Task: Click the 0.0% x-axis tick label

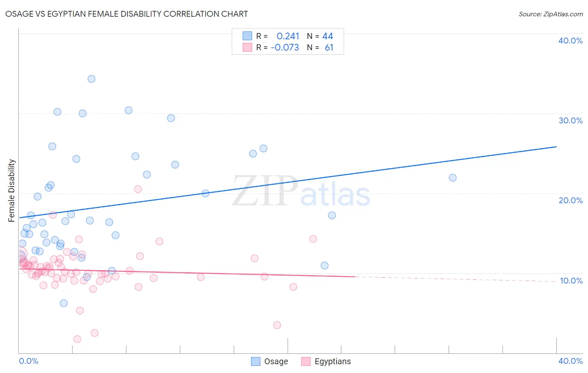Action: tap(28, 361)
